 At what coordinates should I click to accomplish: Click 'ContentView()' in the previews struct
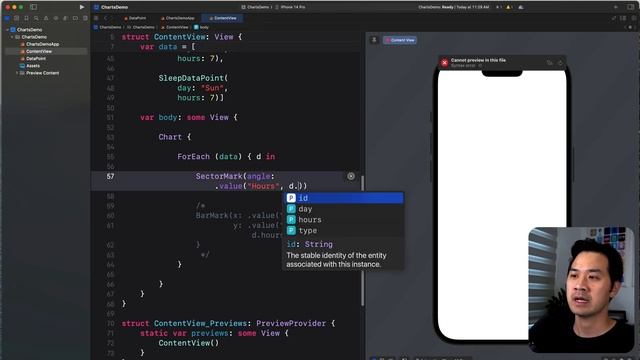point(189,343)
